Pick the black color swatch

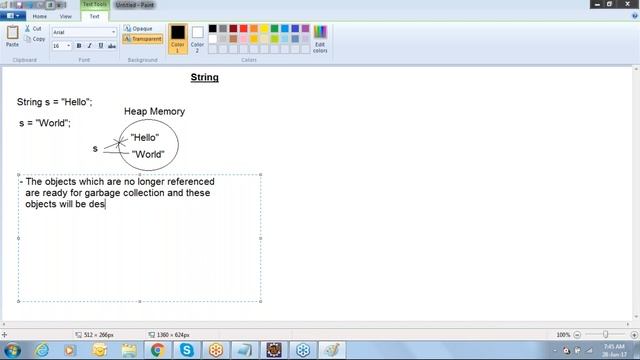213,29
